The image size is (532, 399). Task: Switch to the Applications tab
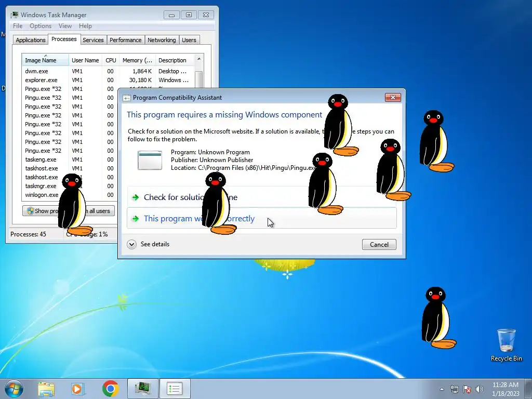[x=31, y=40]
